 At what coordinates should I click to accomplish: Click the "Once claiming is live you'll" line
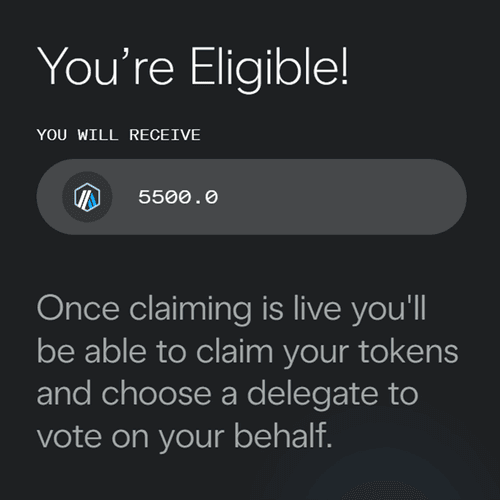click(x=231, y=310)
